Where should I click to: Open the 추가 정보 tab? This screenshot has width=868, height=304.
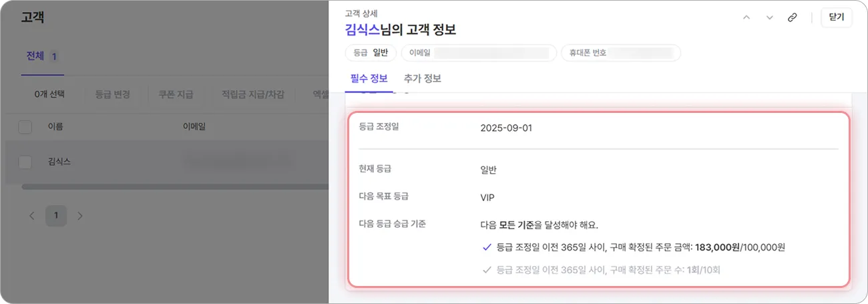point(423,79)
